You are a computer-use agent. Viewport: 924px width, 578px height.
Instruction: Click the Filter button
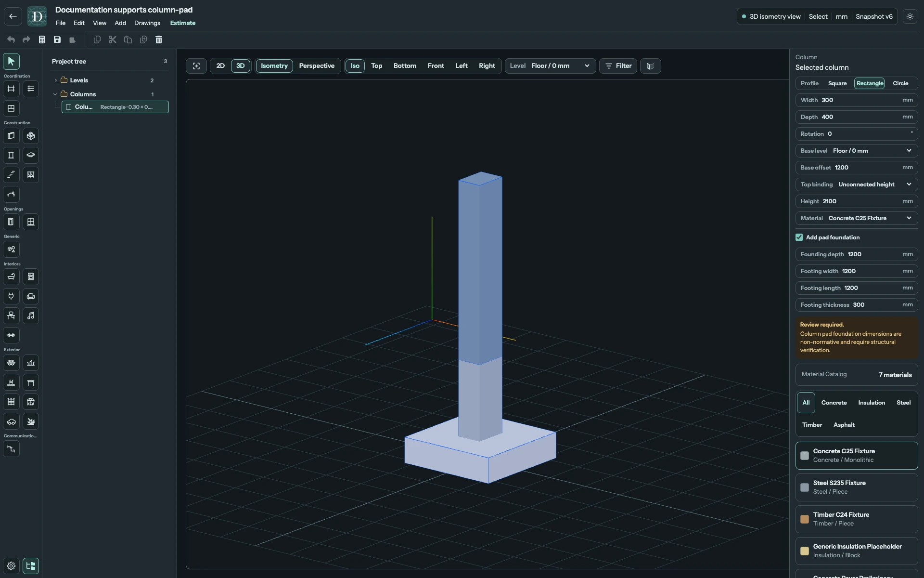[x=618, y=66]
